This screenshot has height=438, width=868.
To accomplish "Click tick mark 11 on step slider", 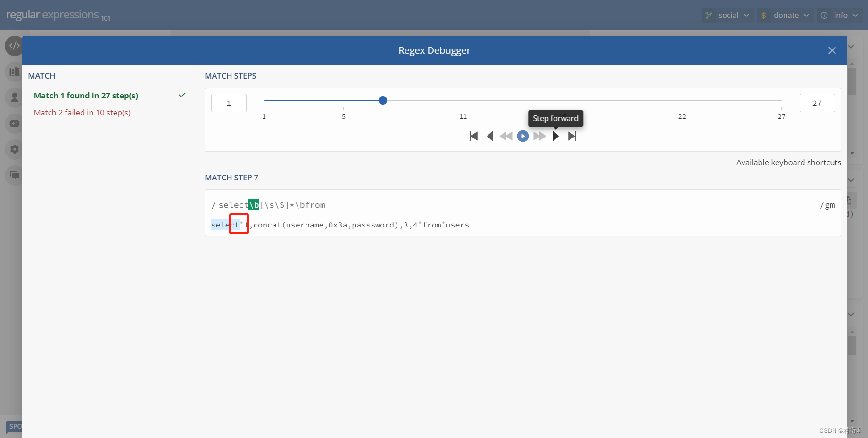I will click(x=463, y=116).
